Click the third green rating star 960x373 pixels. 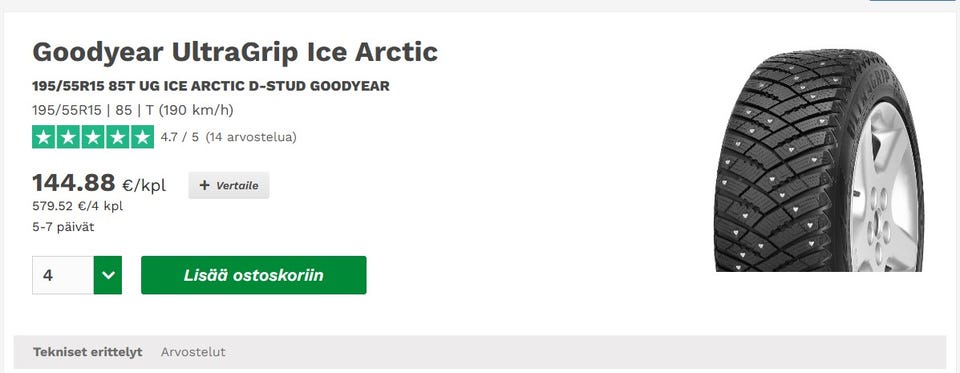(93, 137)
